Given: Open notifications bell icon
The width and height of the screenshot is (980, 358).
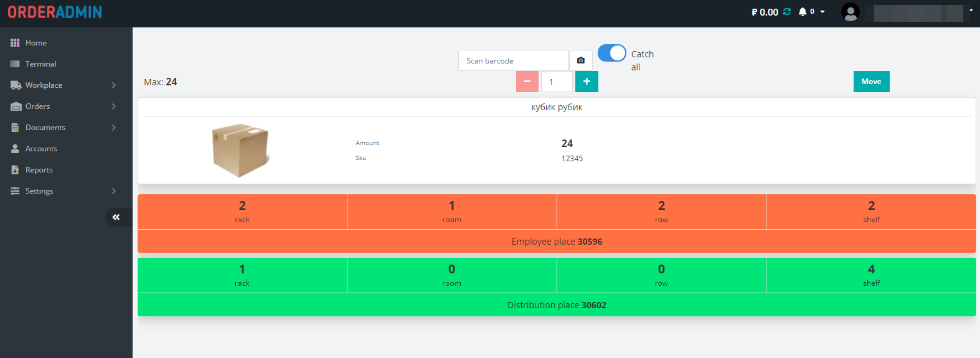Looking at the screenshot, I should [x=803, y=12].
